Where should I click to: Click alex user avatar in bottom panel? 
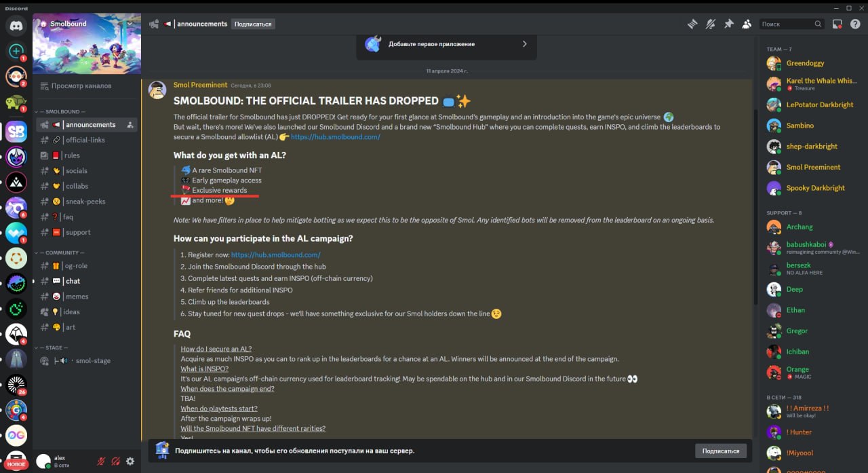(43, 461)
